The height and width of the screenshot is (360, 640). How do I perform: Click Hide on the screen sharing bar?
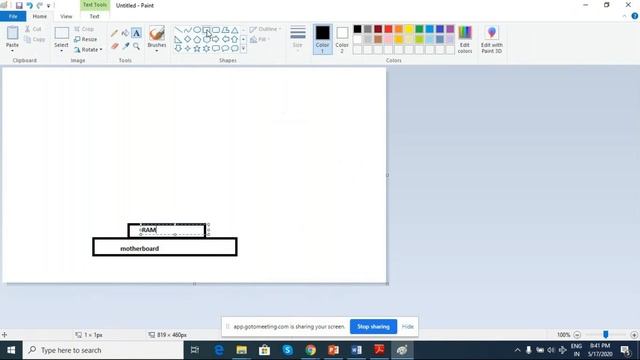point(407,327)
